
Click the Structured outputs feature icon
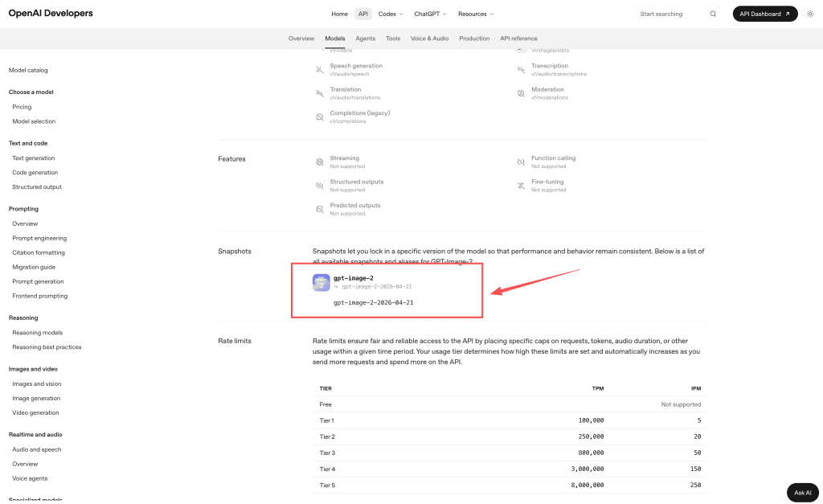point(320,186)
